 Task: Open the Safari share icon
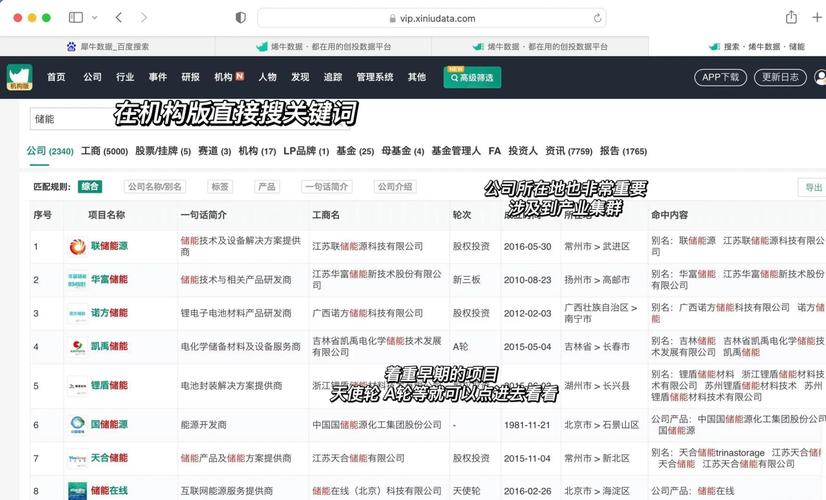(x=791, y=17)
